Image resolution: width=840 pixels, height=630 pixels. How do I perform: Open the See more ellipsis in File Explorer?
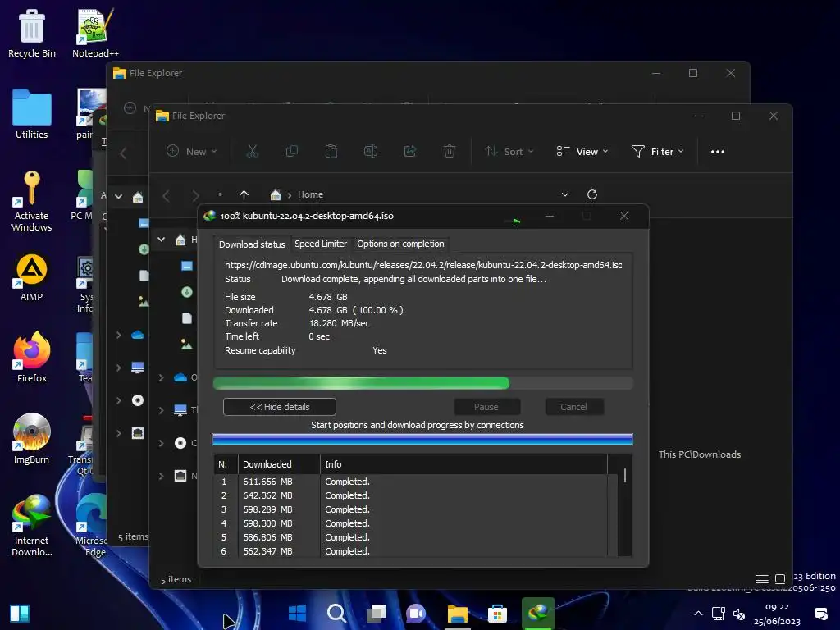[717, 152]
